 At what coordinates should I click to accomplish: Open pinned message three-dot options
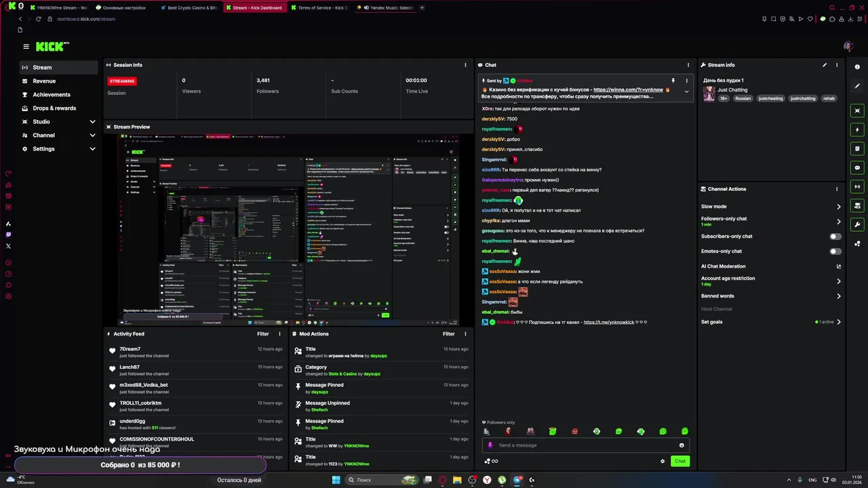[x=686, y=81]
